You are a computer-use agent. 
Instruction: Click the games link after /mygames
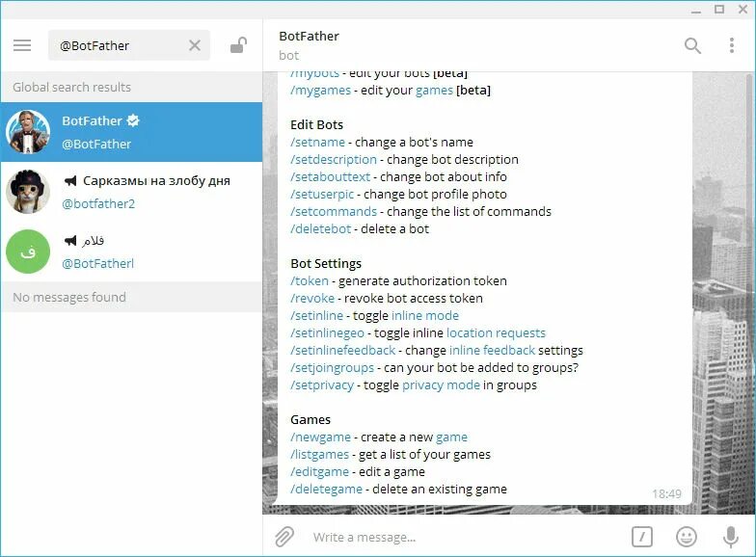point(434,91)
